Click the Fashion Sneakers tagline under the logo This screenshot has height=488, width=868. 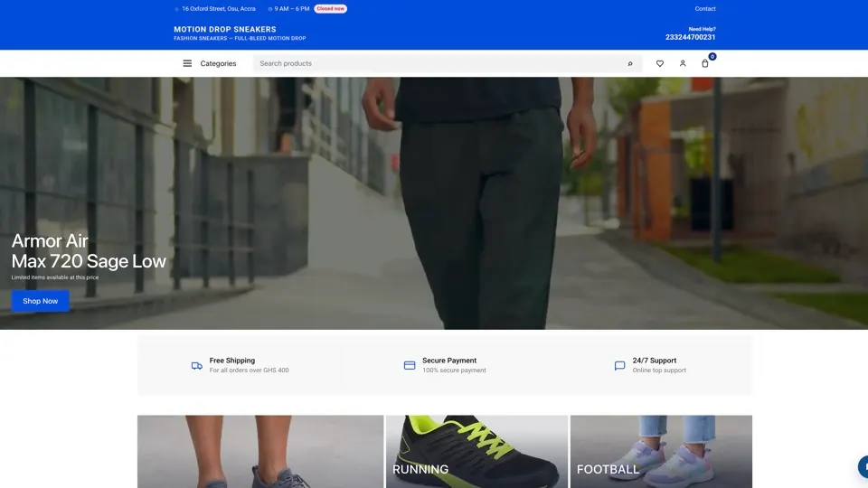click(240, 38)
